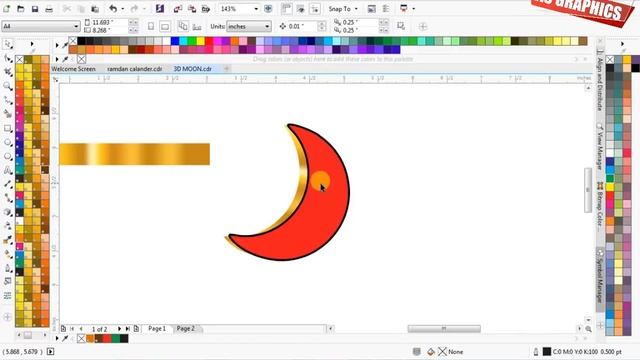The height and width of the screenshot is (360, 640).
Task: Go to the next page arrow
Action: [x=119, y=329]
